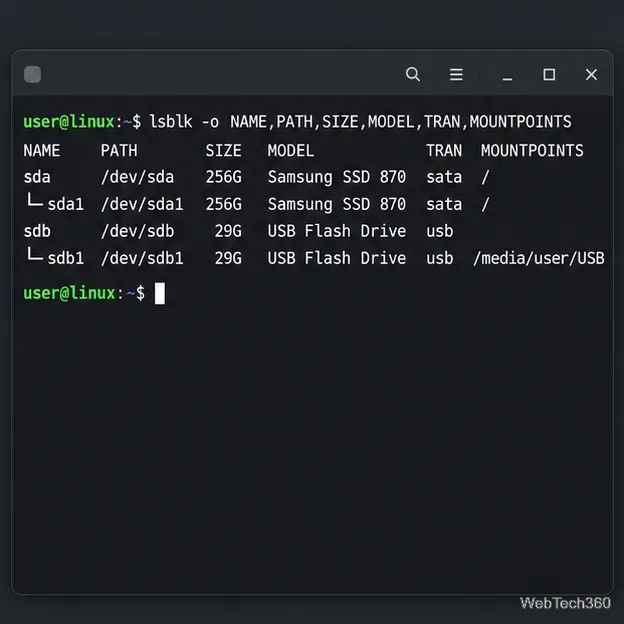This screenshot has width=624, height=624.
Task: Click the NAME column header
Action: (42, 151)
